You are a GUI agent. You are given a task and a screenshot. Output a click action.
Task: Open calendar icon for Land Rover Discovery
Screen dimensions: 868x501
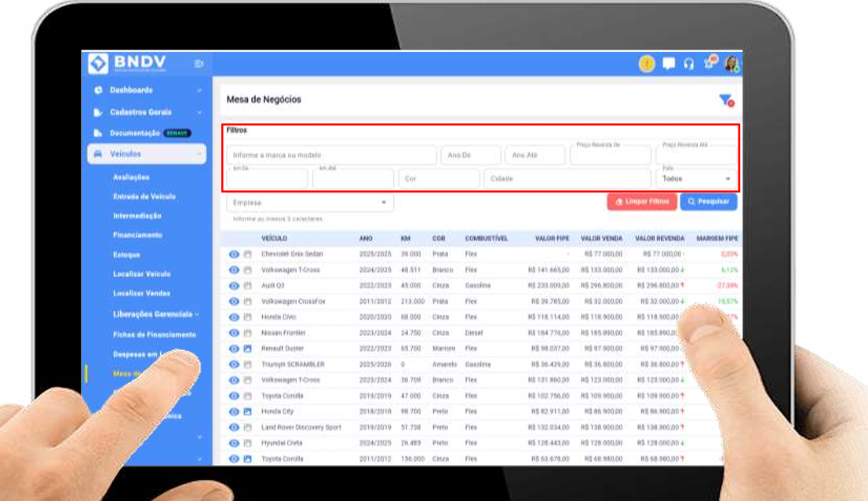tap(247, 427)
